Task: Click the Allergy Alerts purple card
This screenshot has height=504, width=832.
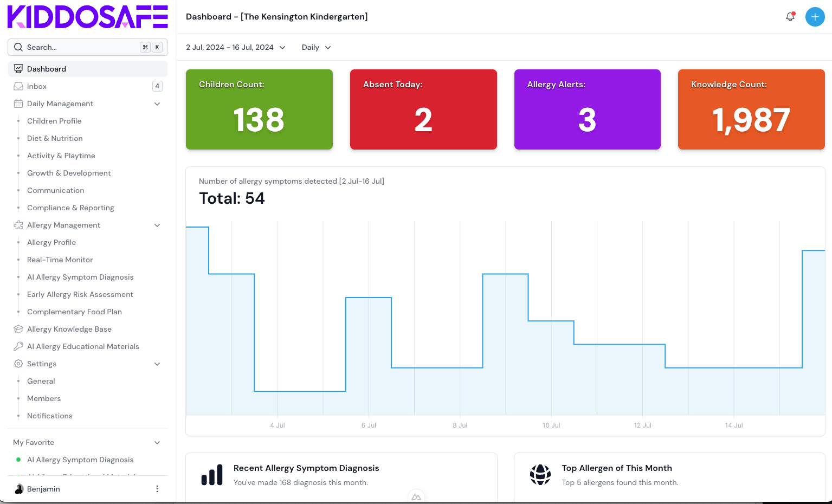Action: [587, 109]
